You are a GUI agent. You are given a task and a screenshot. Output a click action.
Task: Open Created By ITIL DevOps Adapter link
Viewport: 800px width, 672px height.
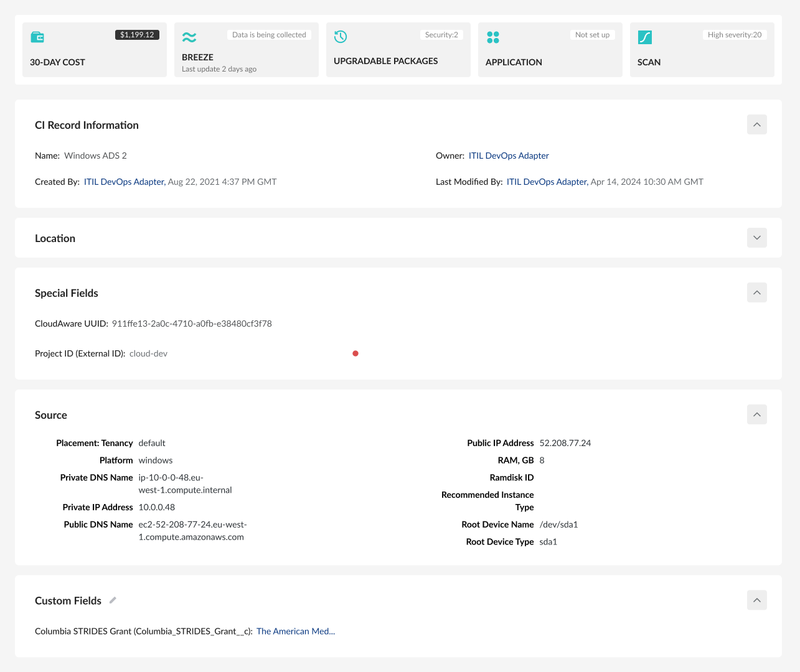[x=124, y=182]
